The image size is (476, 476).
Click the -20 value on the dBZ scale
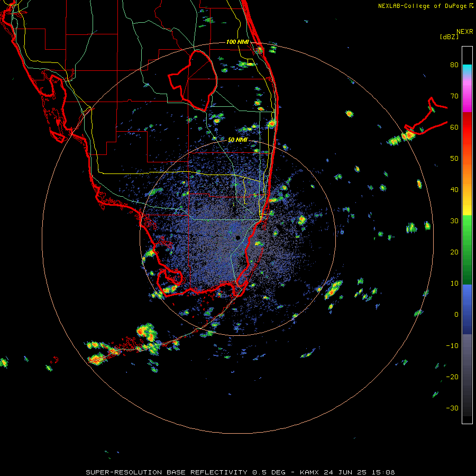click(452, 377)
